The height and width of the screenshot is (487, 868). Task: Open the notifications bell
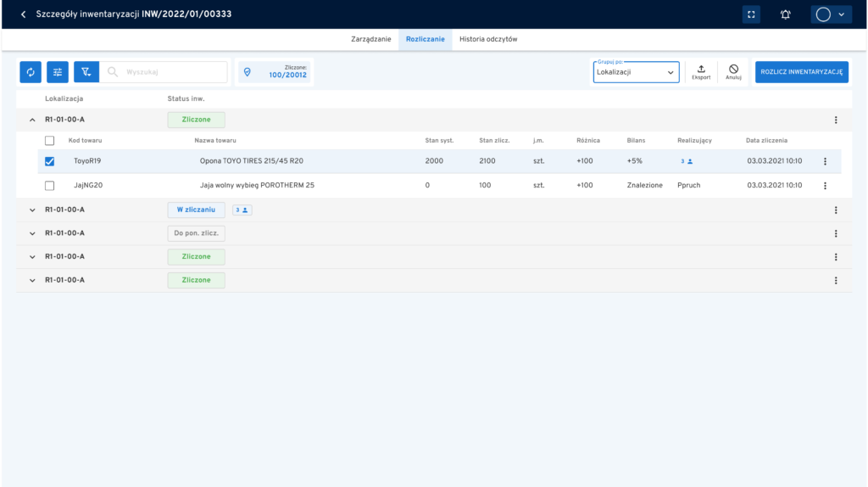785,14
